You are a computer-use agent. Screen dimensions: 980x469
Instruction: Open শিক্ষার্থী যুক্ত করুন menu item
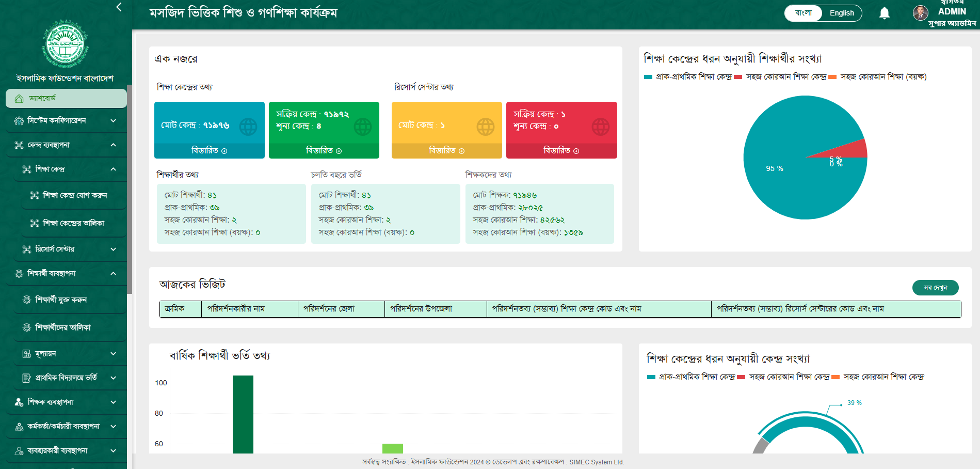(70, 300)
